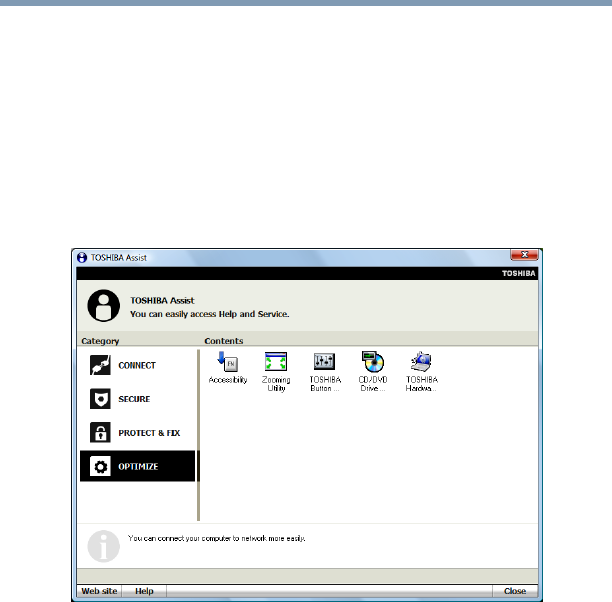Viewport: 612px width, 602px height.
Task: Select the SECURE category
Action: (137, 399)
